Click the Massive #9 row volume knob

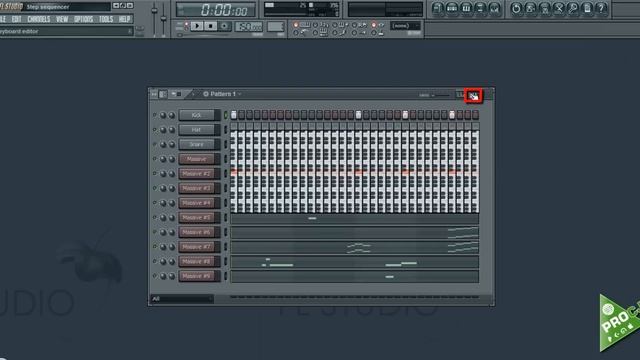point(172,276)
